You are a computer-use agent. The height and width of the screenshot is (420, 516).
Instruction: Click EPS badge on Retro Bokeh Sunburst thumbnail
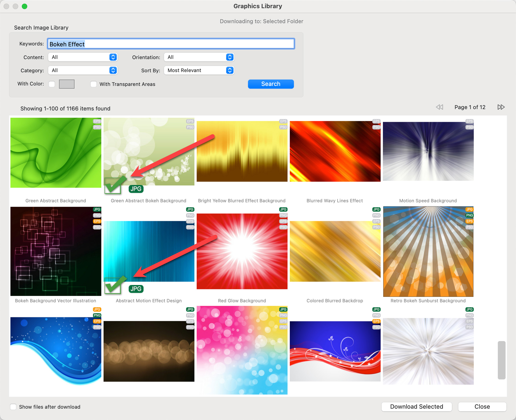469,221
